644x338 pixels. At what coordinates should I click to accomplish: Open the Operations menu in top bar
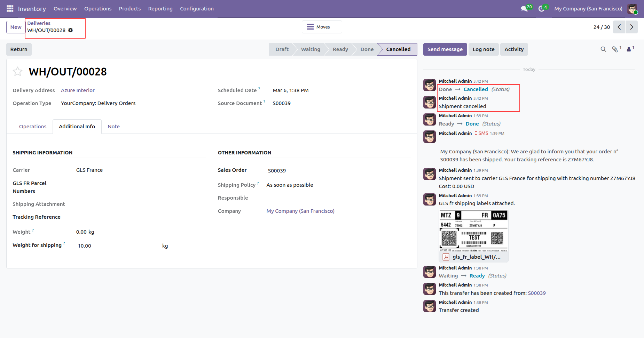[x=98, y=9]
